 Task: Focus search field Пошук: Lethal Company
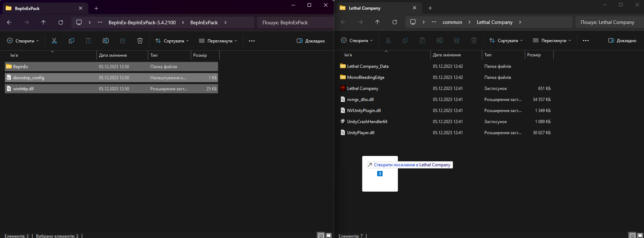(609, 22)
